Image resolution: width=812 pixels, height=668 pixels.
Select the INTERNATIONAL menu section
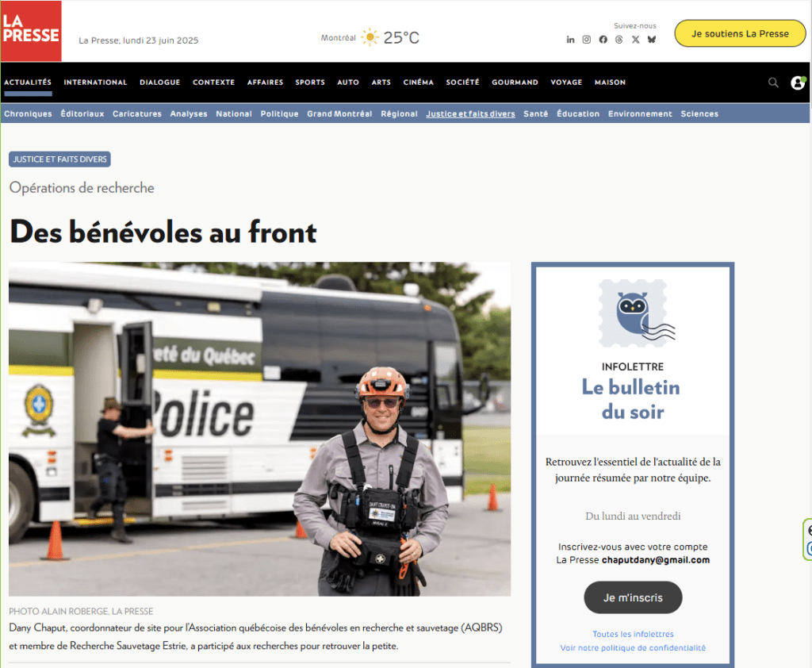pyautogui.click(x=95, y=83)
